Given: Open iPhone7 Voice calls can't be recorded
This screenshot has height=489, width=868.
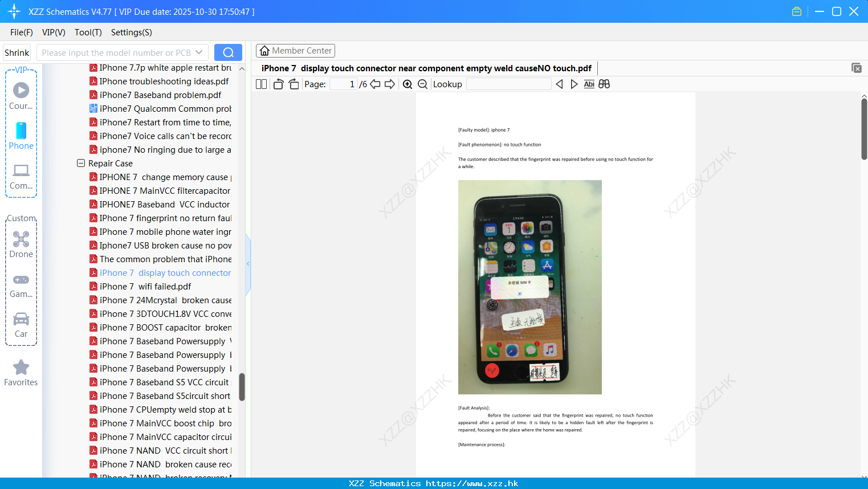Looking at the screenshot, I should 160,136.
